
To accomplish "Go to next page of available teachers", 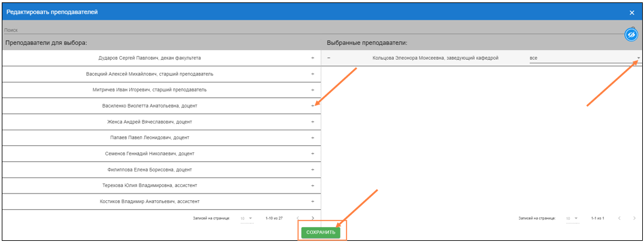I will click(x=312, y=219).
